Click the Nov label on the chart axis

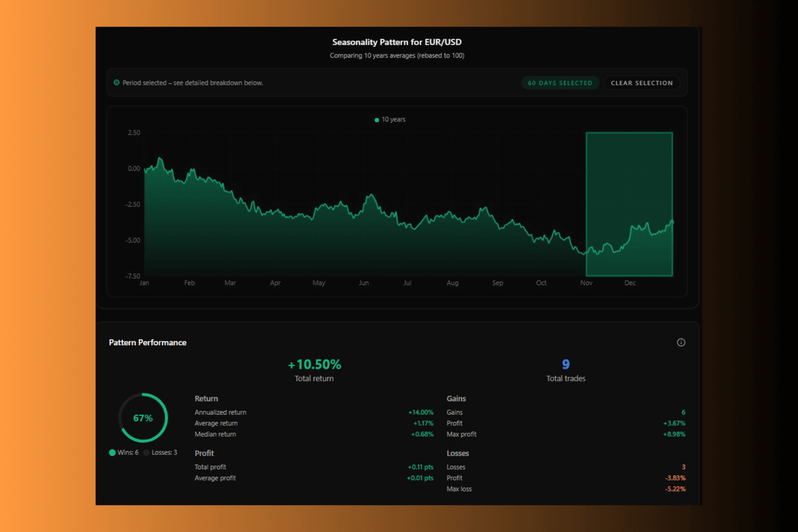click(x=586, y=282)
